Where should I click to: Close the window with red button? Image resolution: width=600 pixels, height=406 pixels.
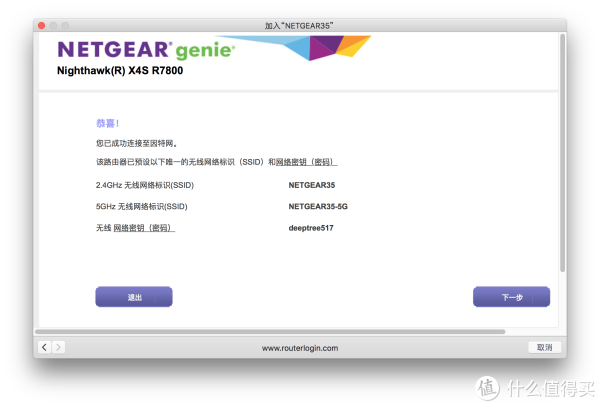[42, 26]
